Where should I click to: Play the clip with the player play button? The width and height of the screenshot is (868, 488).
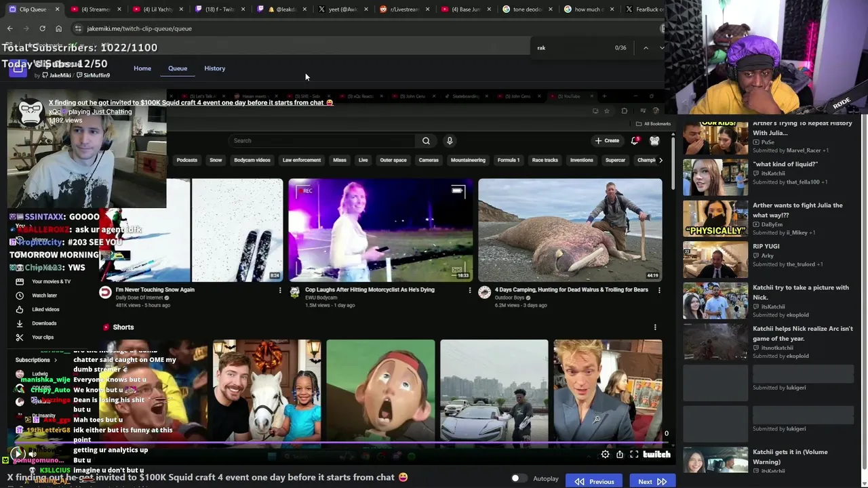tap(18, 454)
